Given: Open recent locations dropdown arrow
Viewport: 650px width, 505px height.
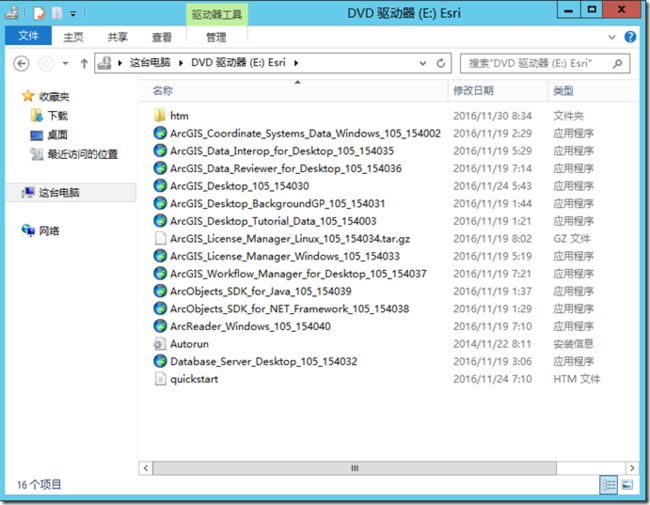Looking at the screenshot, I should tap(65, 63).
